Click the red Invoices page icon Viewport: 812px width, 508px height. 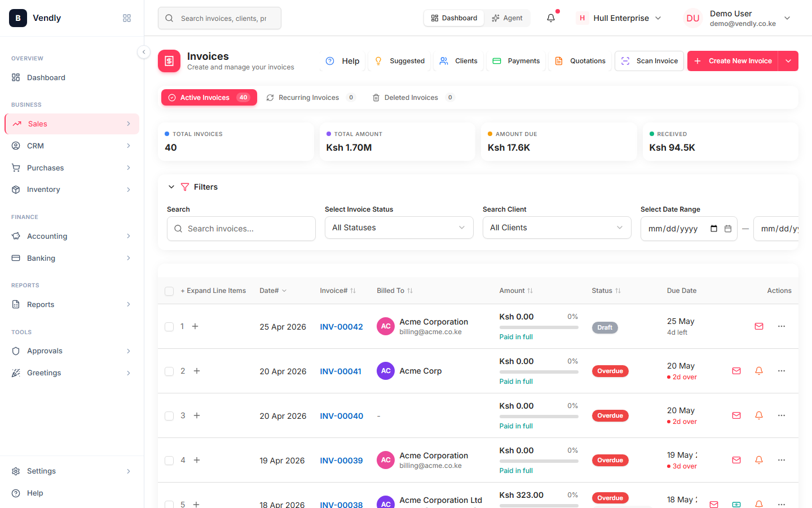click(169, 61)
